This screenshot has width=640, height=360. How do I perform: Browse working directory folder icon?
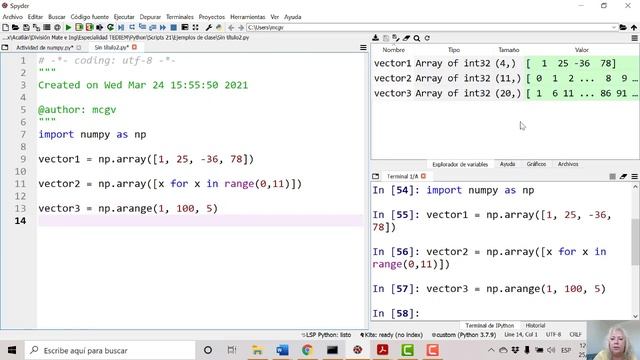tap(623, 27)
